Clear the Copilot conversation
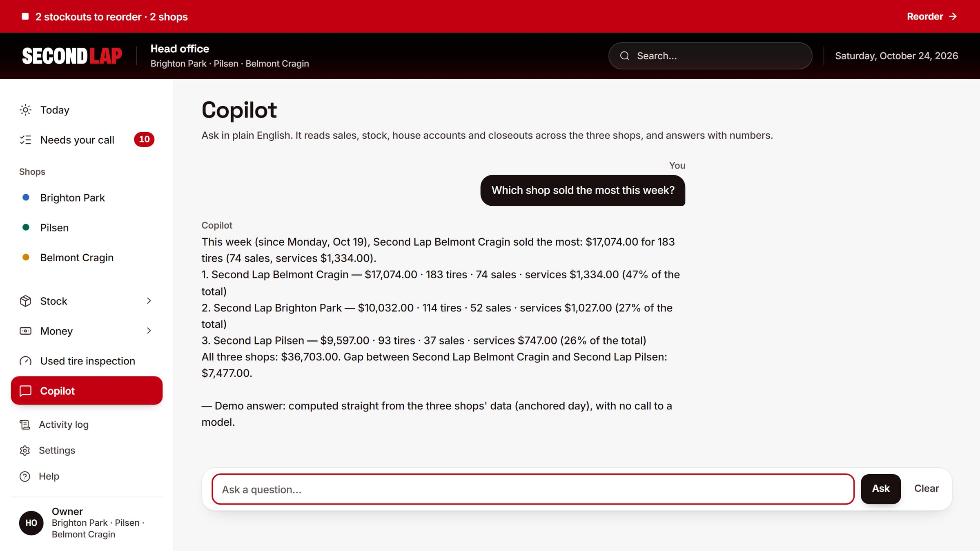 tap(927, 489)
